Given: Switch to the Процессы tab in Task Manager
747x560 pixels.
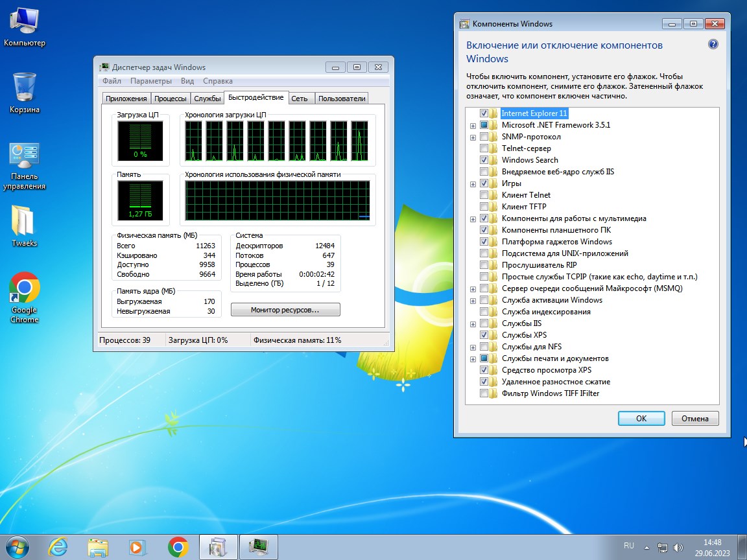Looking at the screenshot, I should pyautogui.click(x=170, y=98).
